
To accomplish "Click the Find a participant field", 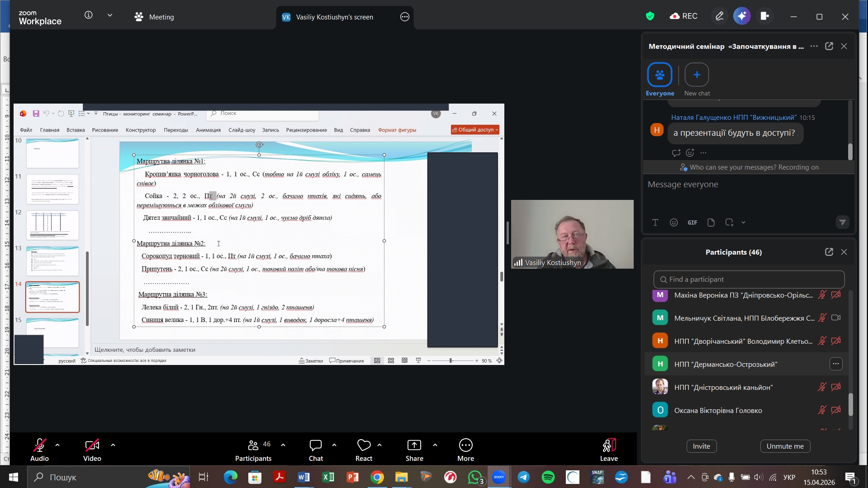I will pos(749,280).
